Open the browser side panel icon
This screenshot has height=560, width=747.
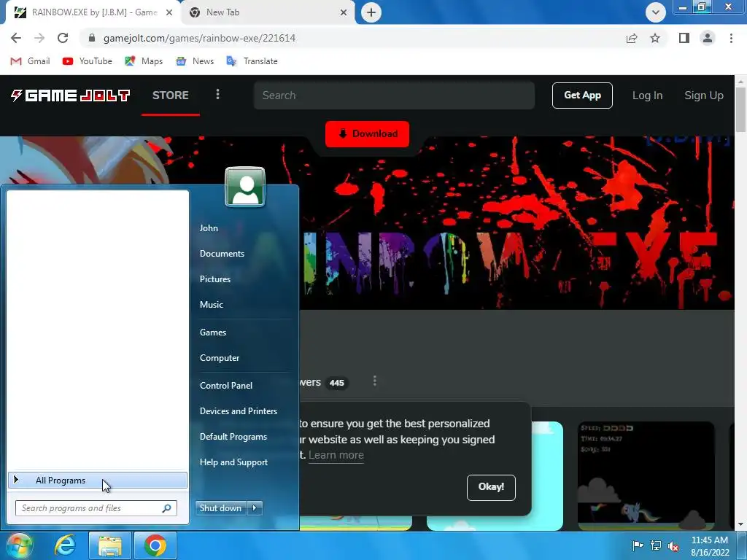(x=684, y=38)
